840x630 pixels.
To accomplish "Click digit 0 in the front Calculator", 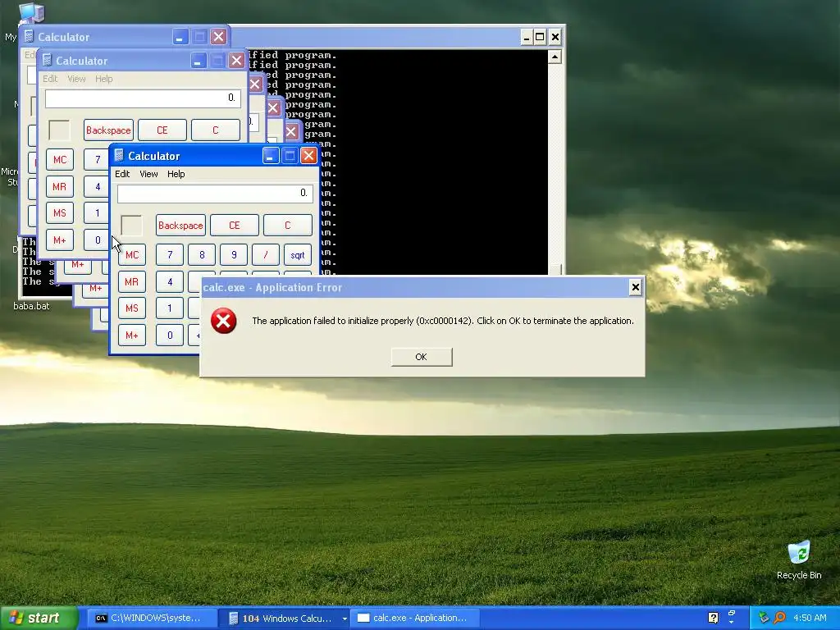I will tap(170, 336).
